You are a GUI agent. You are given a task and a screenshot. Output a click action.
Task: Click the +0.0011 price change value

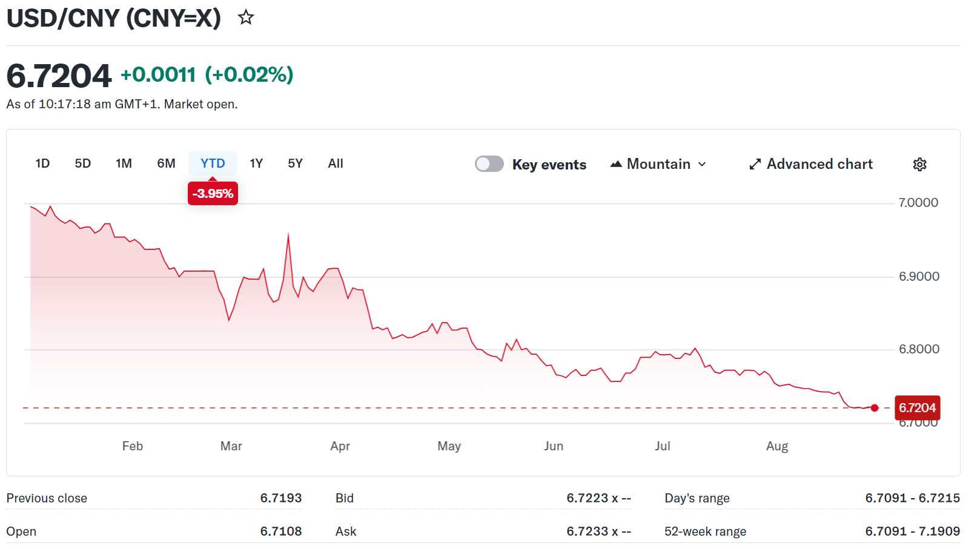158,74
